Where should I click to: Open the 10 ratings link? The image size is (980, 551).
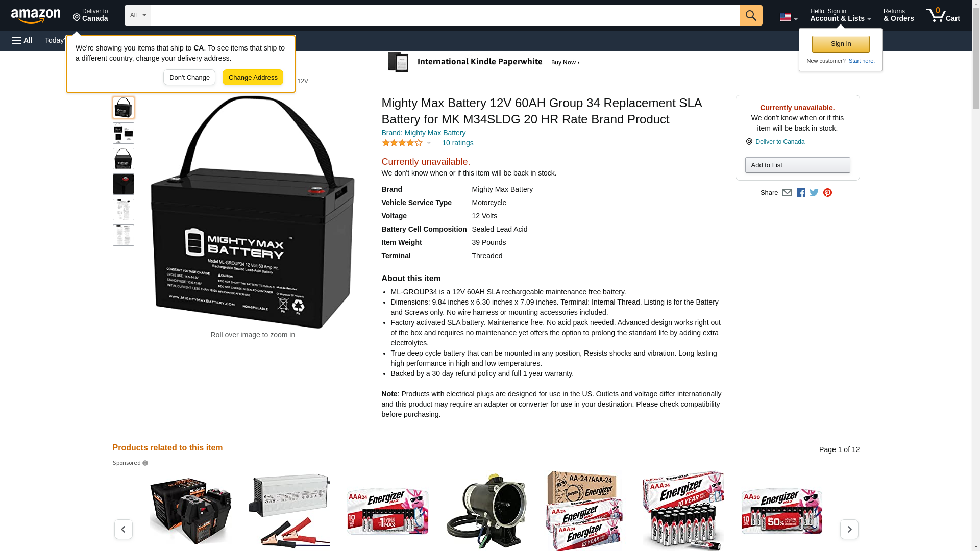tap(457, 143)
